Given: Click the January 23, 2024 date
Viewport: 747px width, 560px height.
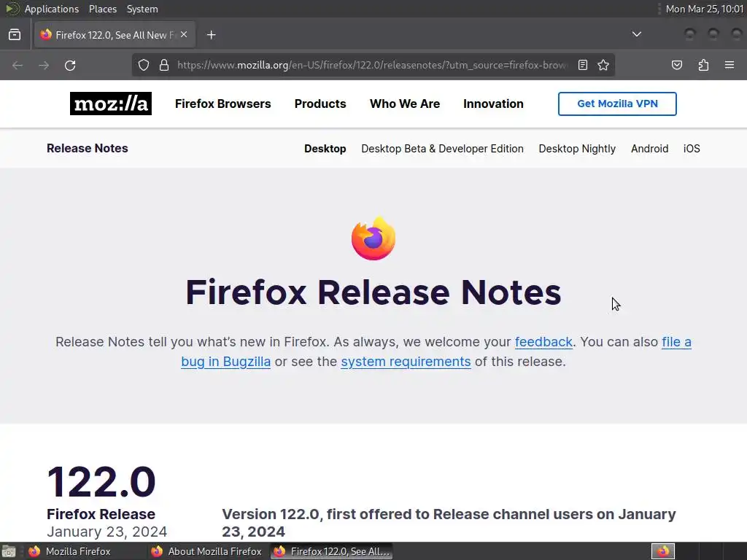Looking at the screenshot, I should pos(107,532).
